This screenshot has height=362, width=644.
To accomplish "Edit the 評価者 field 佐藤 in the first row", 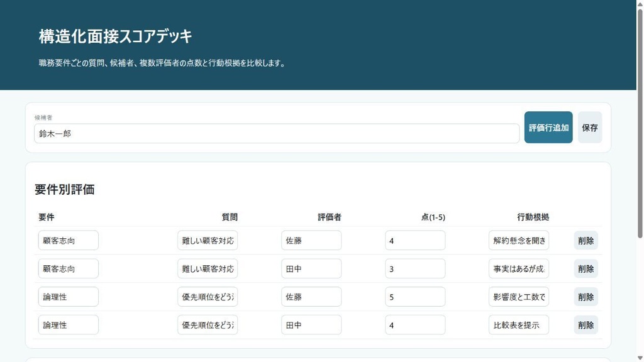I will click(311, 241).
